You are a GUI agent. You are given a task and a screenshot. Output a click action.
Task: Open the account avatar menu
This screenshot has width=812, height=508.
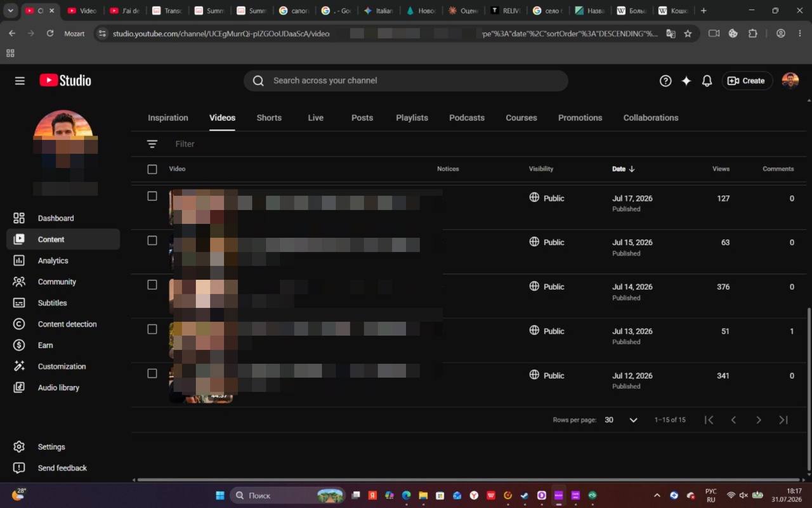[790, 81]
